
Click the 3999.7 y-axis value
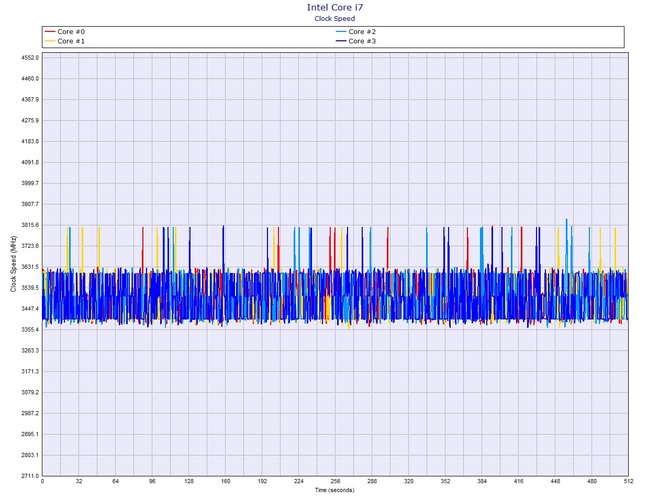click(30, 183)
